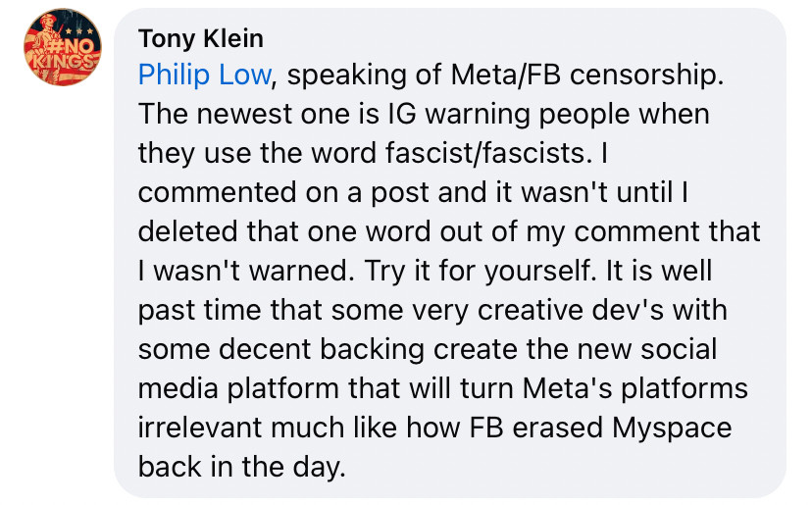The height and width of the screenshot is (505, 812).
Task: Click the word 'Myspace' in the comment
Action: click(x=672, y=429)
